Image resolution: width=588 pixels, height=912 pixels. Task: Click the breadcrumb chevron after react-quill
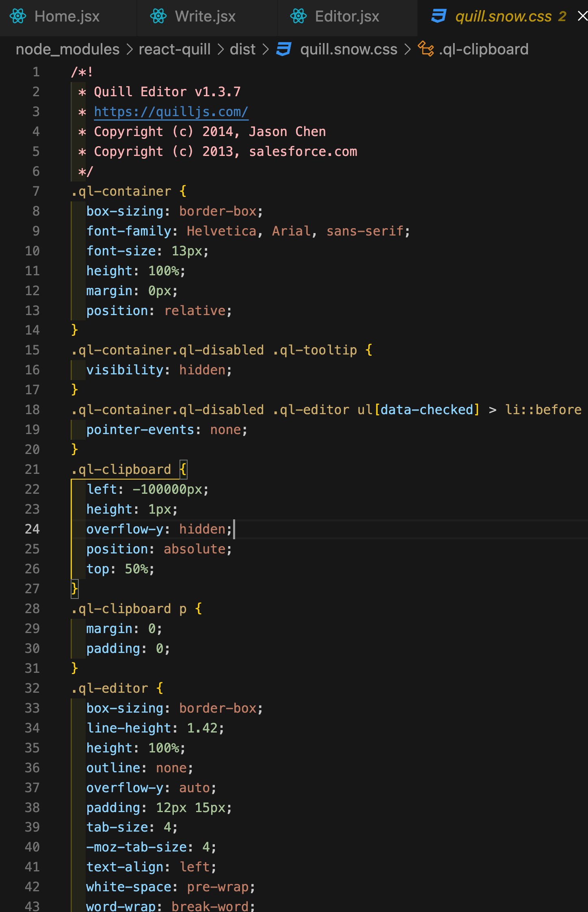(x=220, y=49)
